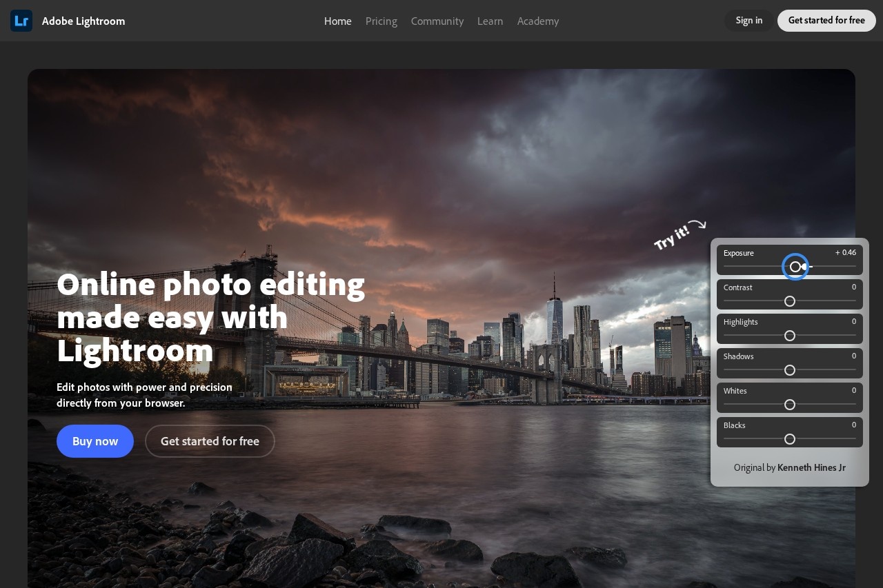The height and width of the screenshot is (588, 883).
Task: Click the Lightroom Lr logo icon
Action: click(21, 21)
